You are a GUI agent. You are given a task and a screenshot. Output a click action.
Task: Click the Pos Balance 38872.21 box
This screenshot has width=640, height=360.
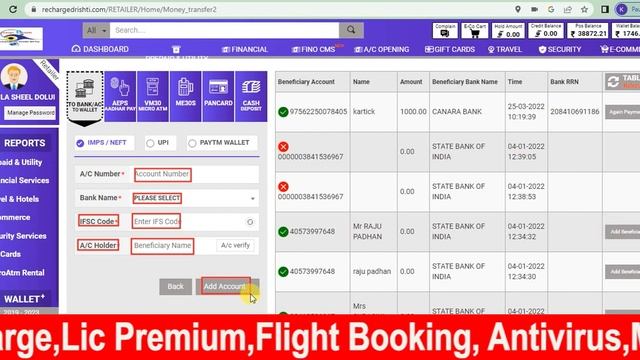coord(588,31)
